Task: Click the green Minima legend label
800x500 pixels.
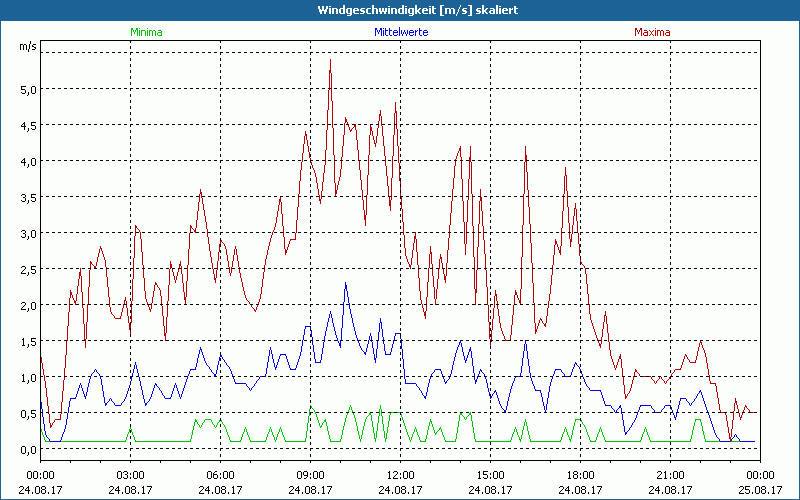Action: 146,32
